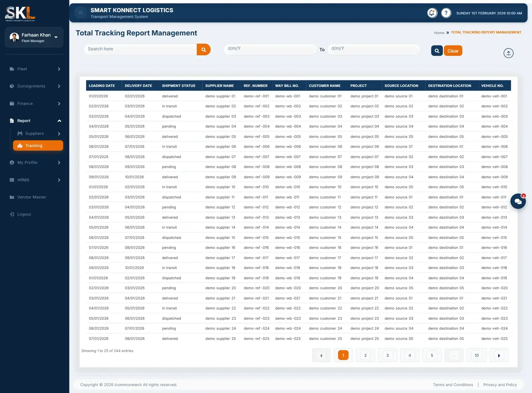Screen dimensions: 532x393
Task: Click the cell 'demo supplier 01'
Action: click(x=221, y=96)
